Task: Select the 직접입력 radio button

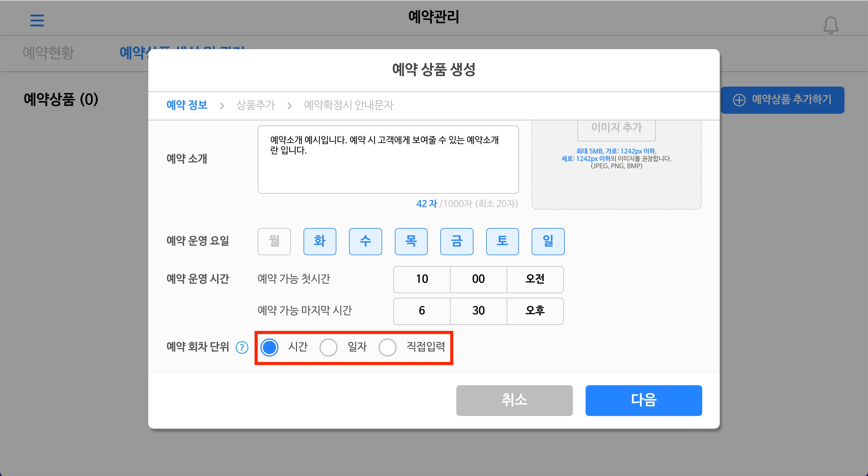Action: pyautogui.click(x=388, y=347)
